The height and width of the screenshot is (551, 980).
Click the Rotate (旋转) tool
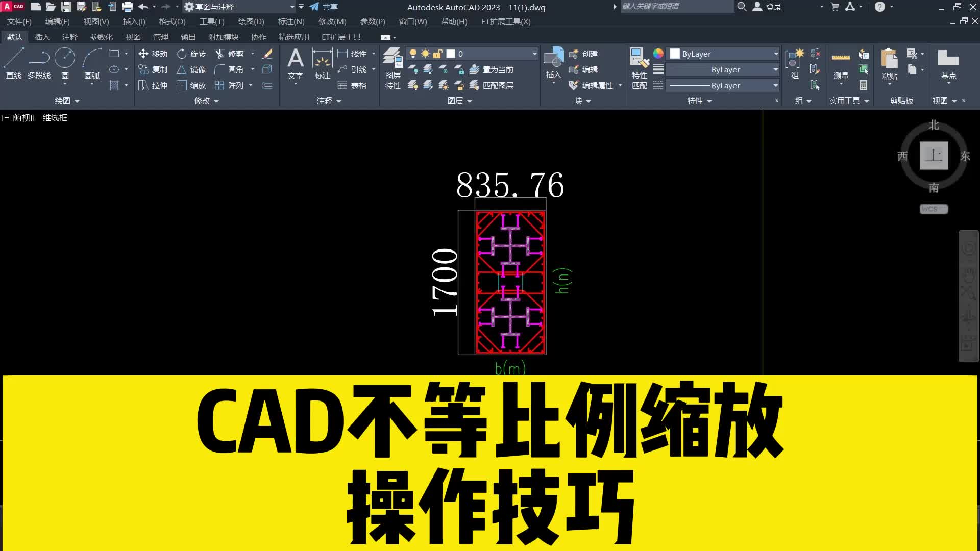point(191,54)
